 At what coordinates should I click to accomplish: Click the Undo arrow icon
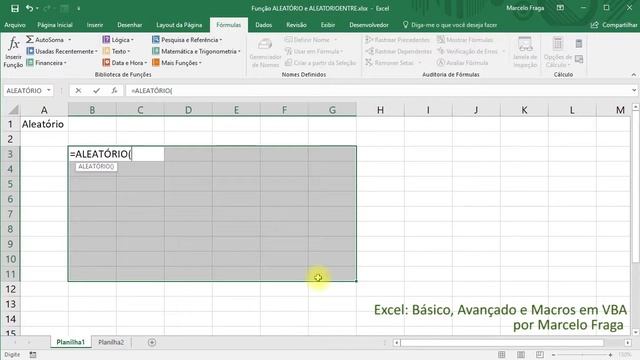pos(29,8)
